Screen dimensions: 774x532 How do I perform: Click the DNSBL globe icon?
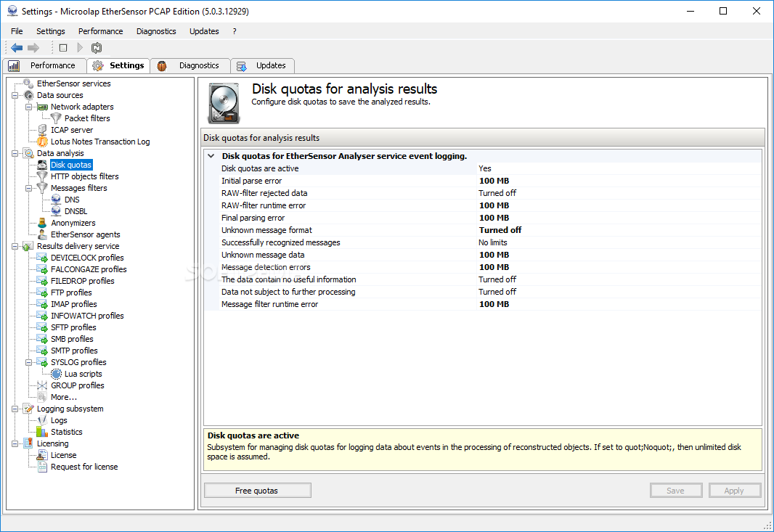(x=57, y=211)
